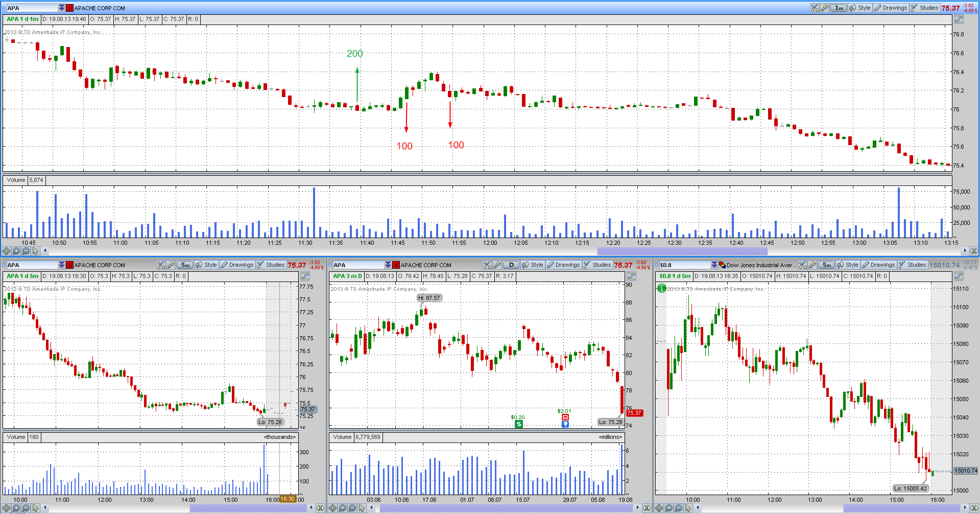Click the blue conference call marker on the daily chart
This screenshot has height=514, width=980.
565,424
